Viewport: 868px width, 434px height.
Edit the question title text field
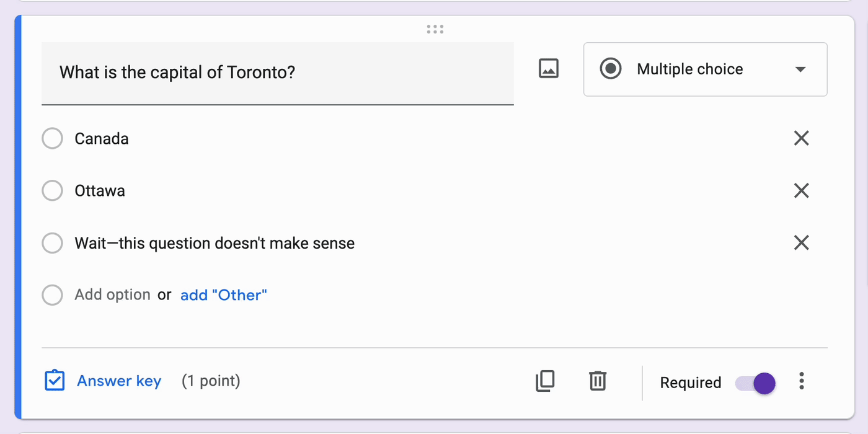tap(277, 73)
